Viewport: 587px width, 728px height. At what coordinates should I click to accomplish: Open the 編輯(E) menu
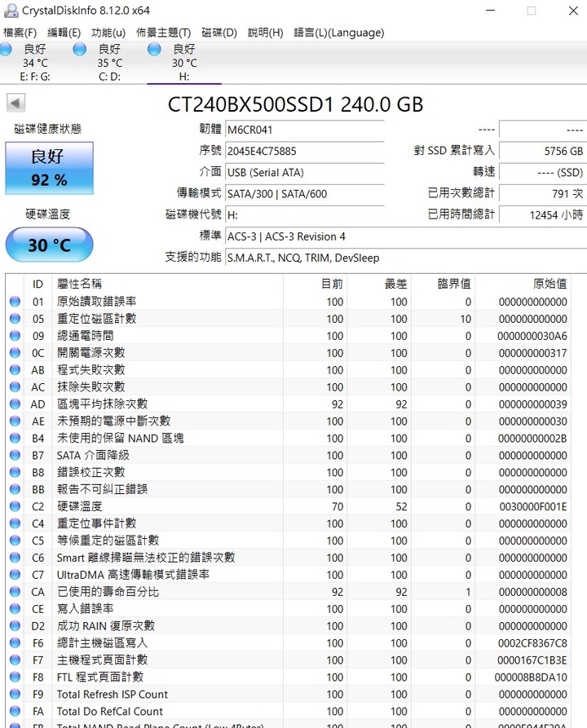click(64, 33)
